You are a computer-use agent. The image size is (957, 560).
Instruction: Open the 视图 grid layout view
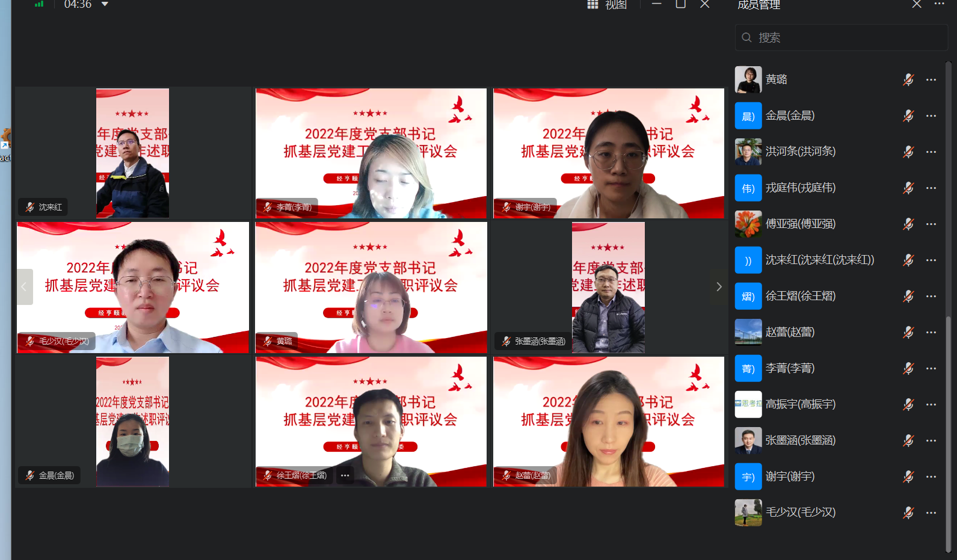[x=607, y=5]
